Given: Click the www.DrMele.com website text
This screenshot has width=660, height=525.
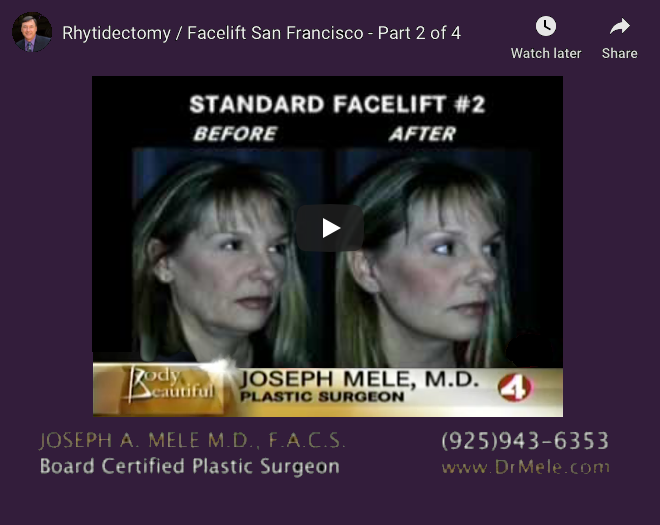Looking at the screenshot, I should [x=525, y=467].
